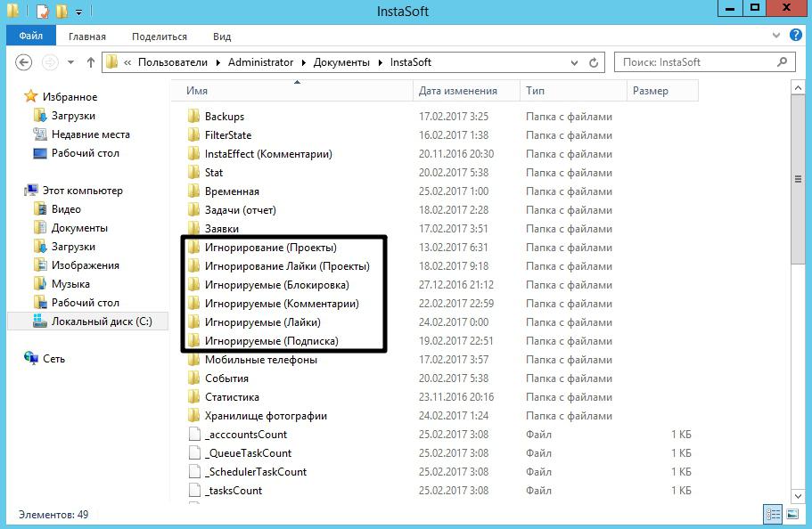Click the Forward navigation arrow
Viewport: 812px width, 529px height.
[x=50, y=62]
